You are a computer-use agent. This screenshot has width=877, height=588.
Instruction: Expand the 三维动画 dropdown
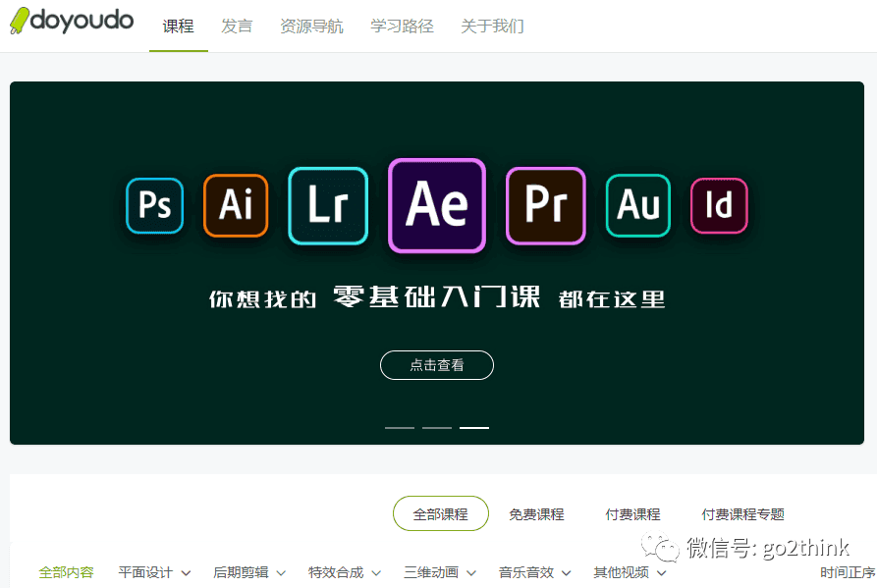click(440, 572)
